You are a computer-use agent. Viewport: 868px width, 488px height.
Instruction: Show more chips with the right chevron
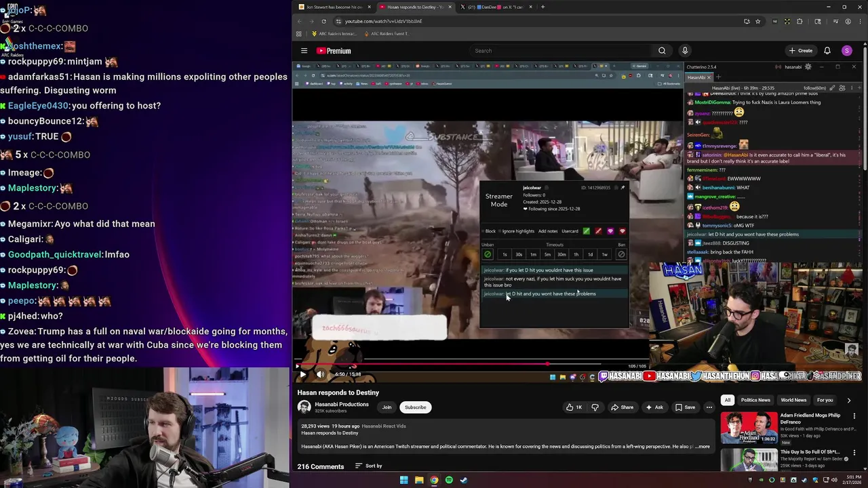click(x=849, y=400)
